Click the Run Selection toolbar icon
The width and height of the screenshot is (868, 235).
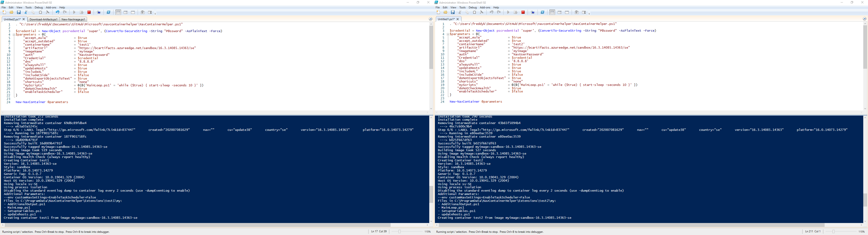pyautogui.click(x=82, y=12)
